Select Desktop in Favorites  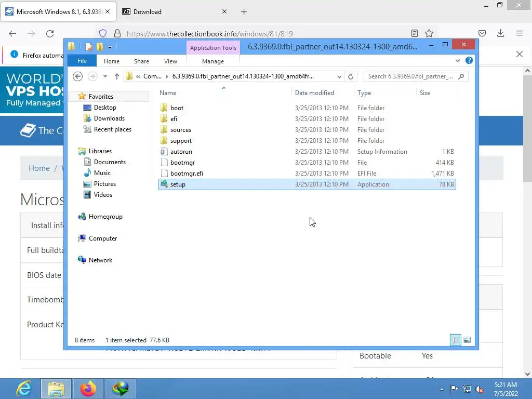tap(105, 108)
